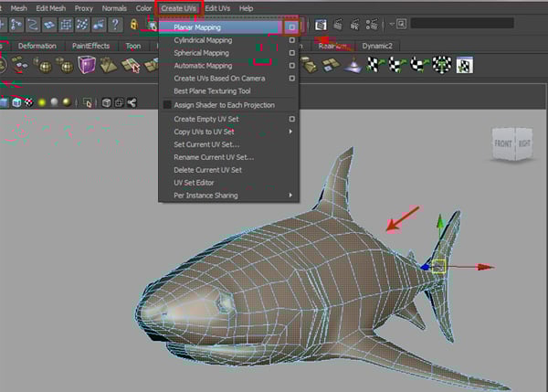Select Set Current UV Set entry
The image size is (548, 392).
206,144
